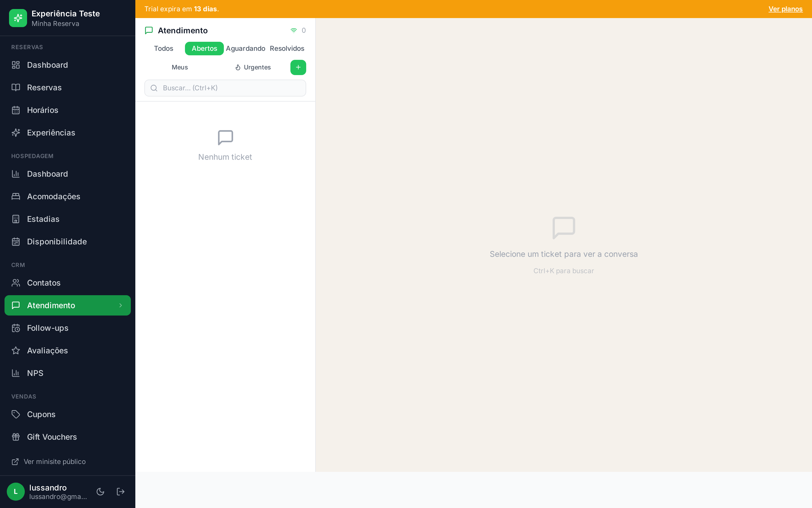Toggle the Meus tickets filter
Image resolution: width=812 pixels, height=508 pixels.
(180, 67)
